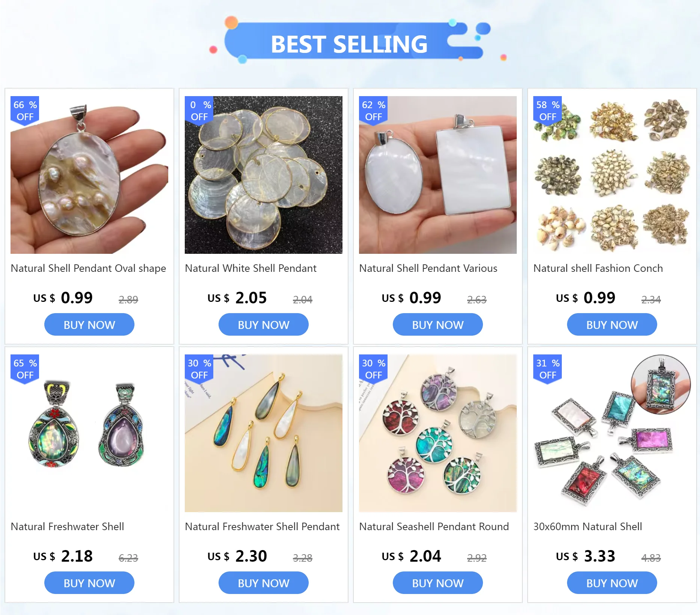
Task: Select the US $2.18 freshwater shell price
Action: [63, 556]
